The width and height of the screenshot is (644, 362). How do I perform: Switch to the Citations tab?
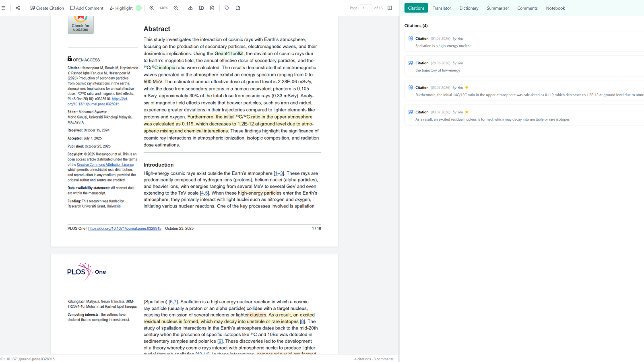click(x=416, y=8)
